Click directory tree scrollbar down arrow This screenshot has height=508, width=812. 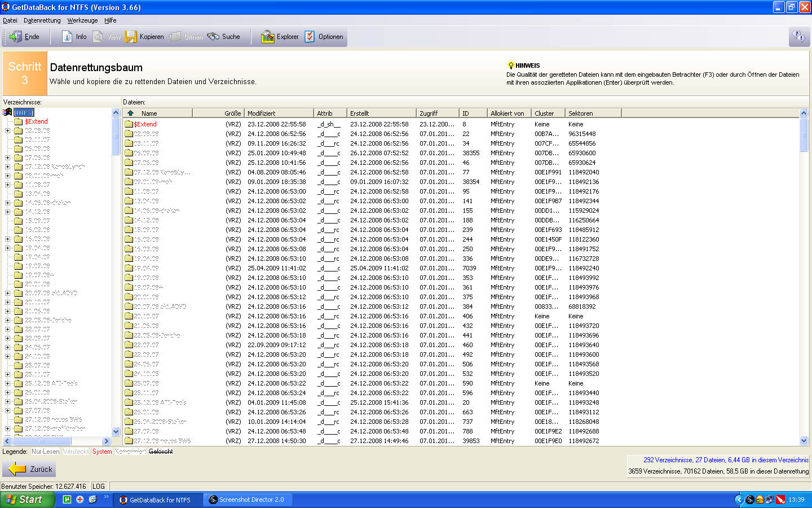[116, 432]
